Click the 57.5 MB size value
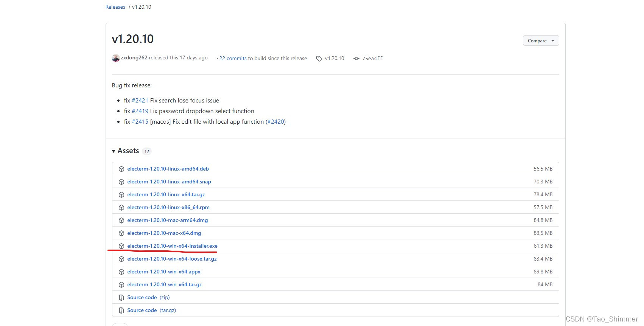 coord(543,207)
